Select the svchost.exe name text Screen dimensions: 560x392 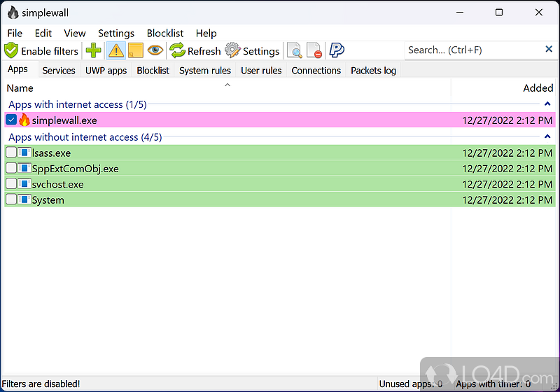pos(58,185)
